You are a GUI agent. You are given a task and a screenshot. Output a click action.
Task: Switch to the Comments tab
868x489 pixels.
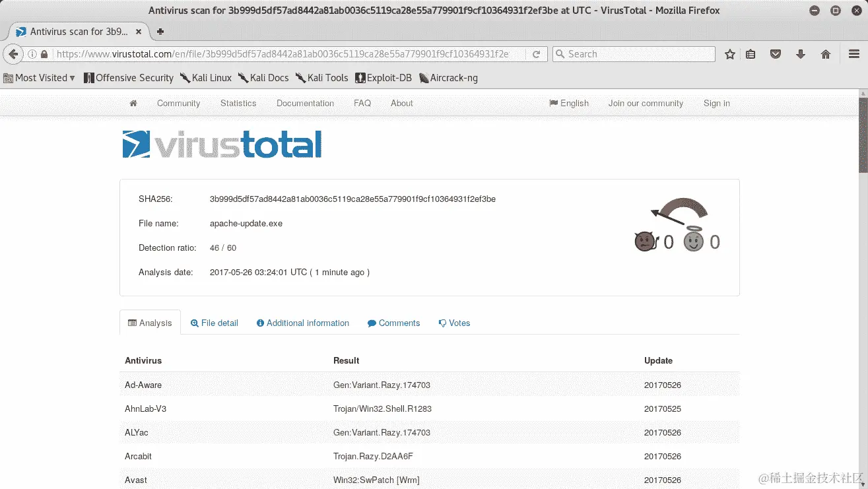(394, 323)
